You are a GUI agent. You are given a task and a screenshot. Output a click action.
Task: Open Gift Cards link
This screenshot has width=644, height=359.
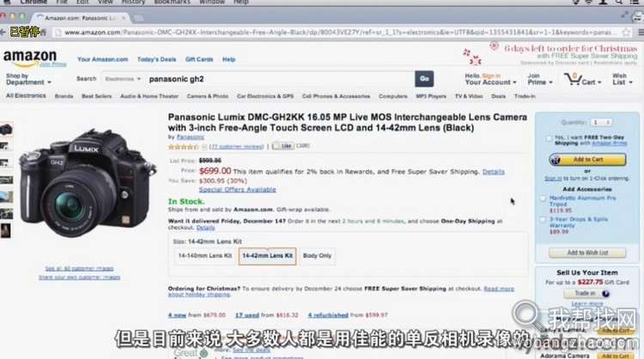tap(199, 59)
